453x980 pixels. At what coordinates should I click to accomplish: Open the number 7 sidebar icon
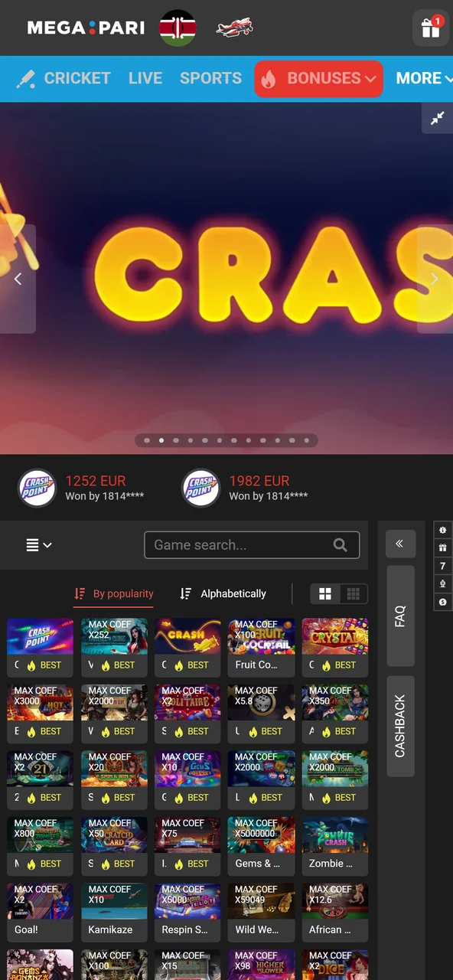click(442, 567)
